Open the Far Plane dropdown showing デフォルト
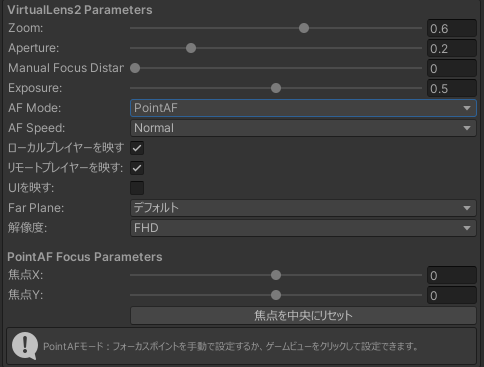484x367 pixels. click(x=303, y=208)
